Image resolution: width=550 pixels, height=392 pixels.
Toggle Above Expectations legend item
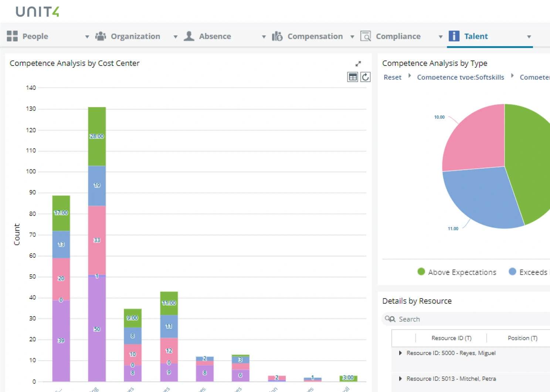pos(457,272)
